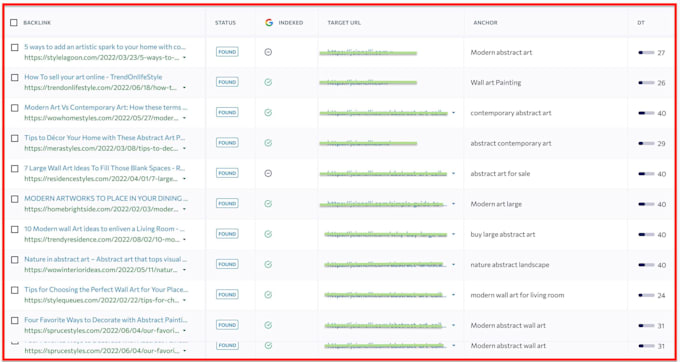Click the not-indexed icon in residencestyles row
Screen dimensions: 680x362
pyautogui.click(x=268, y=173)
